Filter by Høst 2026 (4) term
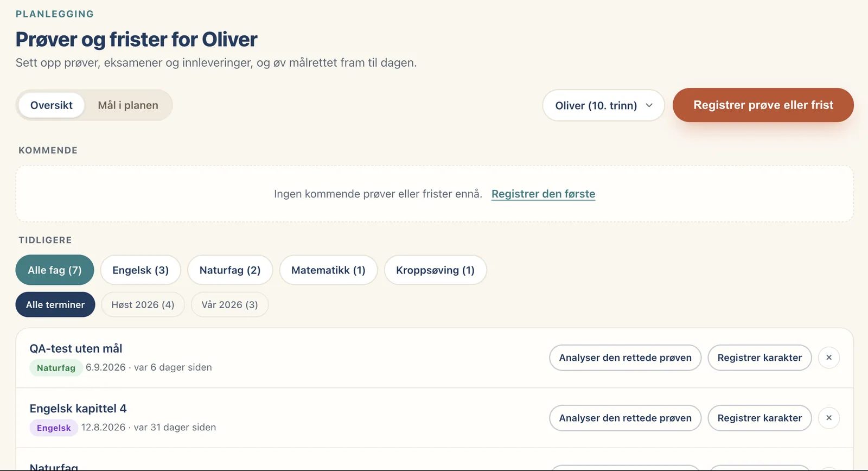The height and width of the screenshot is (471, 868). tap(143, 304)
